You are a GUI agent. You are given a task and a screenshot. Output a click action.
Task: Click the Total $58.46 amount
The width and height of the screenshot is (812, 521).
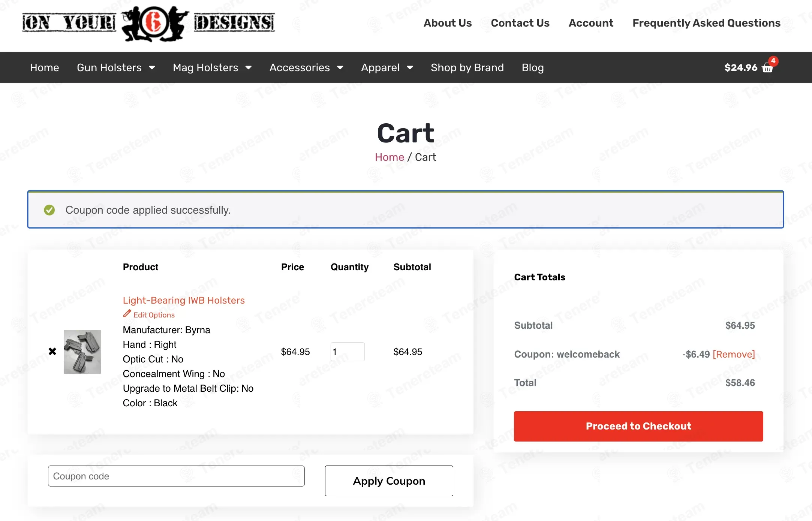click(740, 383)
